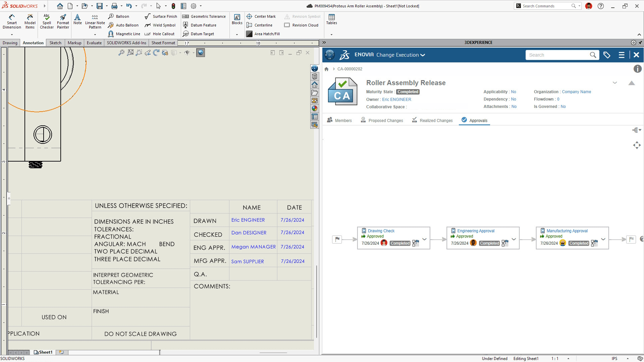644x362 pixels.
Task: Collapse the Roller Assembly Release header
Action: 631,83
